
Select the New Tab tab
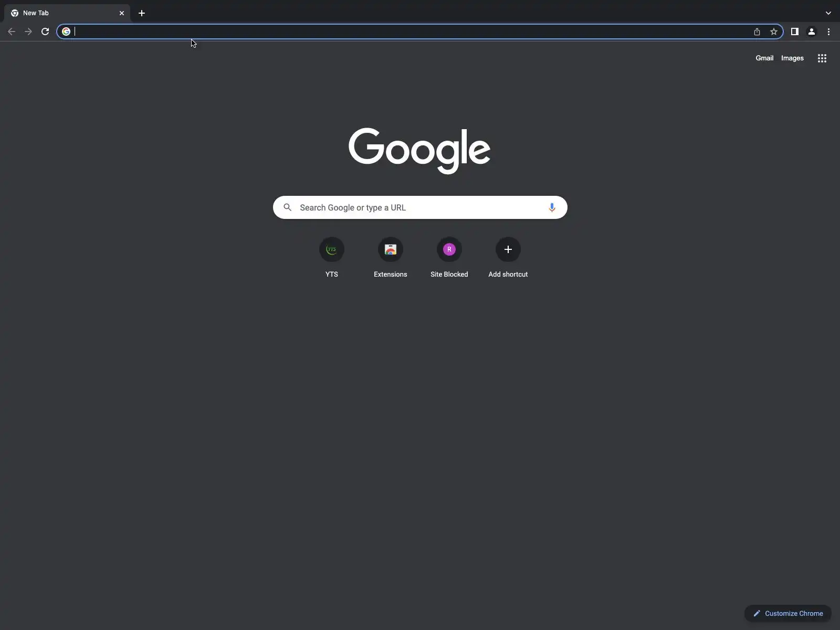pos(67,13)
